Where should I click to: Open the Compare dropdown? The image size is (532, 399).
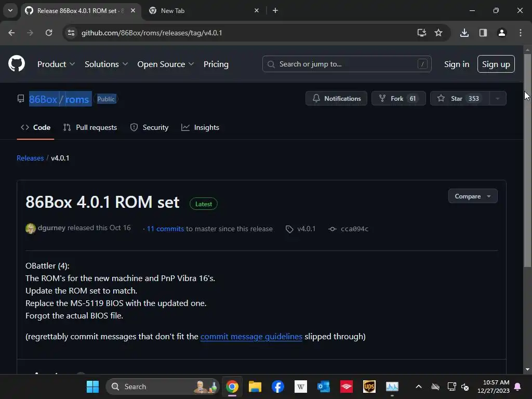tap(473, 196)
